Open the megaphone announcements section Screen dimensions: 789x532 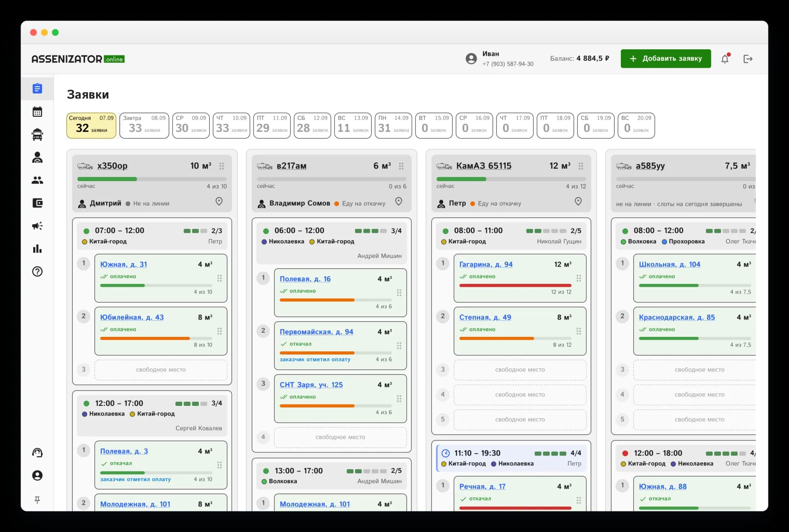click(x=37, y=226)
